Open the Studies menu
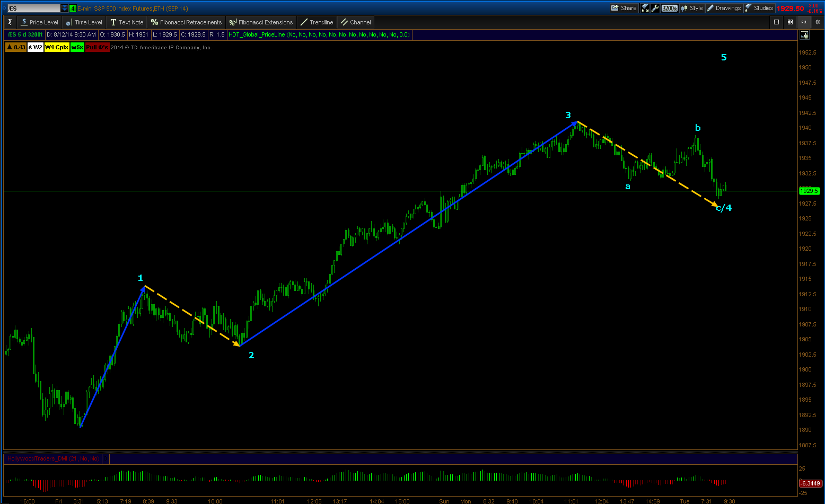Screen dimensions: 825x504 click(x=759, y=8)
